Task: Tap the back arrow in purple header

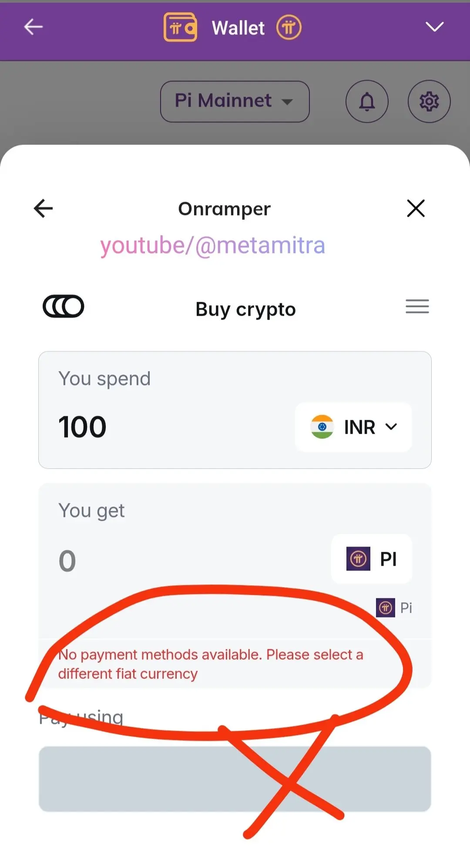Action: click(x=33, y=27)
